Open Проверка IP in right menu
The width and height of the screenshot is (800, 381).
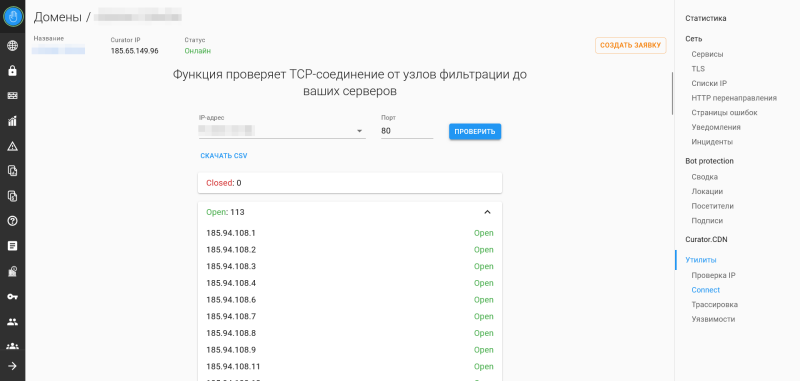pos(713,275)
